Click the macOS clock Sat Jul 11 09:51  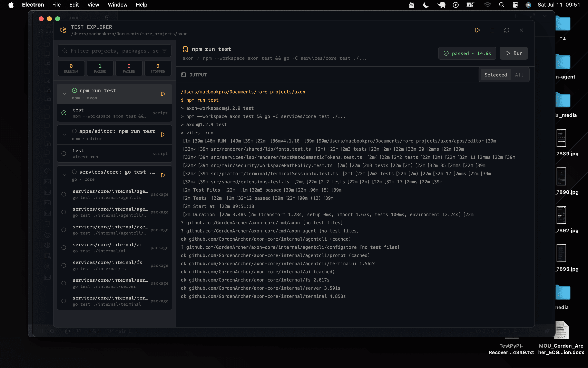point(559,5)
